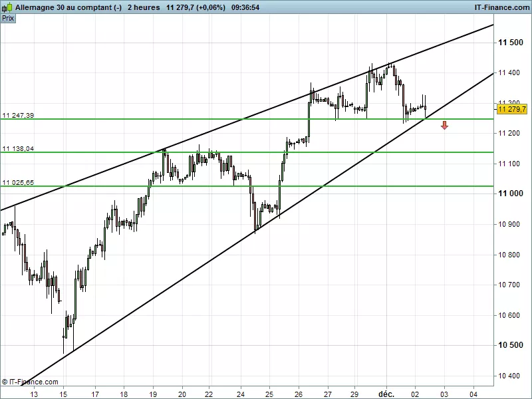This screenshot has width=532, height=399.
Task: Click the 20 date label on the time axis
Action: (182, 394)
